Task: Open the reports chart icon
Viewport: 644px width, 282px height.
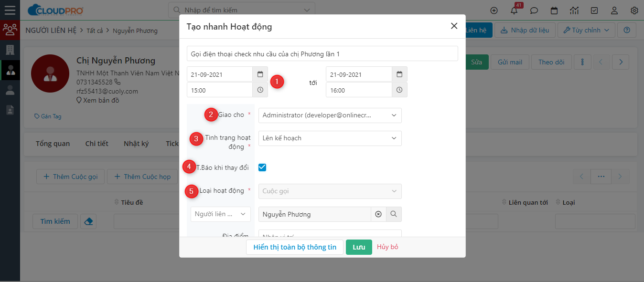Action: (x=574, y=10)
